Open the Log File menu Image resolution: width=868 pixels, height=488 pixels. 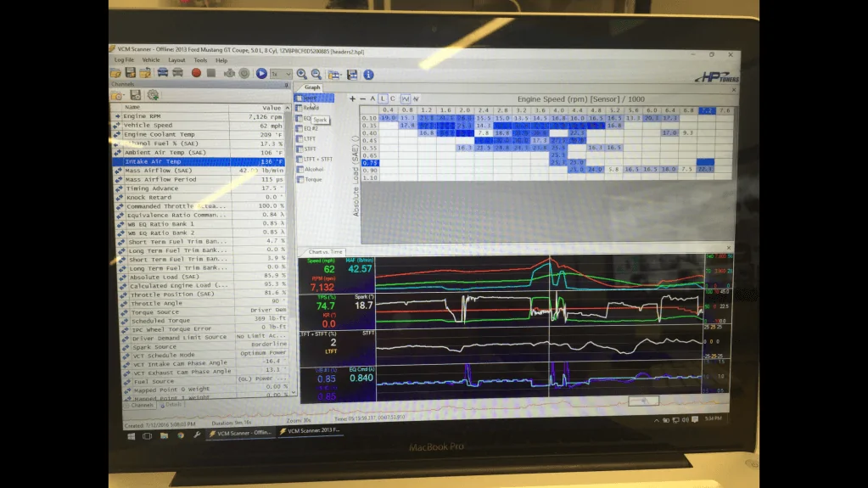[x=124, y=59]
